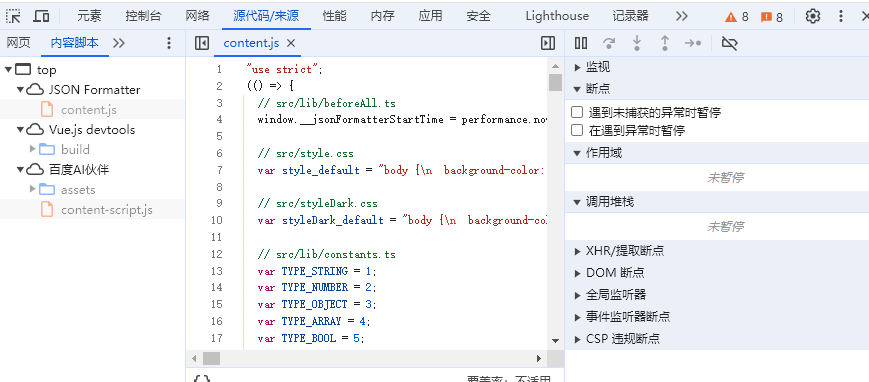The height and width of the screenshot is (382, 869).
Task: Deactivate all breakpoints icon
Action: [729, 43]
